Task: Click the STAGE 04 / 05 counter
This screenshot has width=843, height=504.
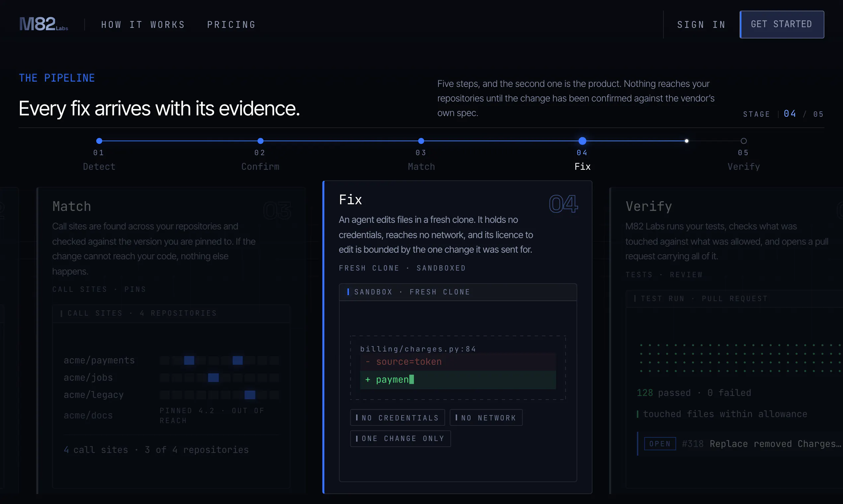Action: (783, 114)
